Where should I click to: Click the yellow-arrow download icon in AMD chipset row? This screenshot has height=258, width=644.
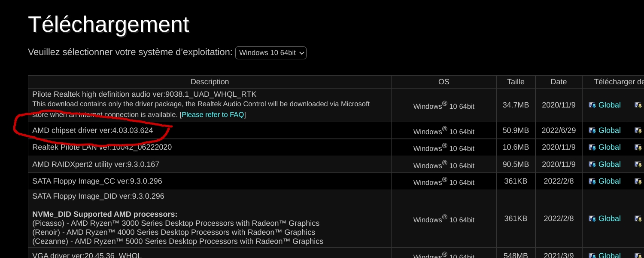pos(638,130)
